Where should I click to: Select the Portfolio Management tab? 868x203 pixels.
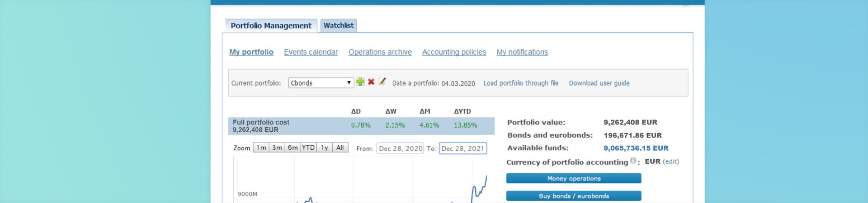click(271, 26)
